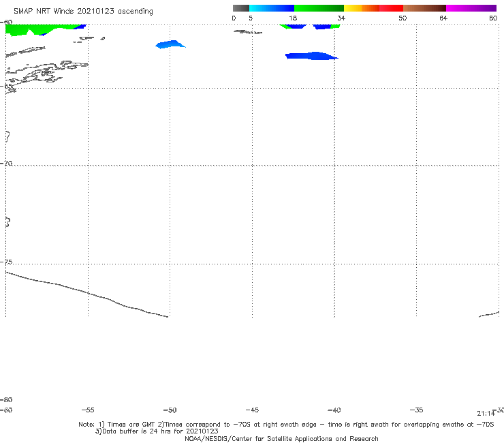Click the latitude label '-80'
Screen dimensions: 504x443
click(x=6, y=399)
